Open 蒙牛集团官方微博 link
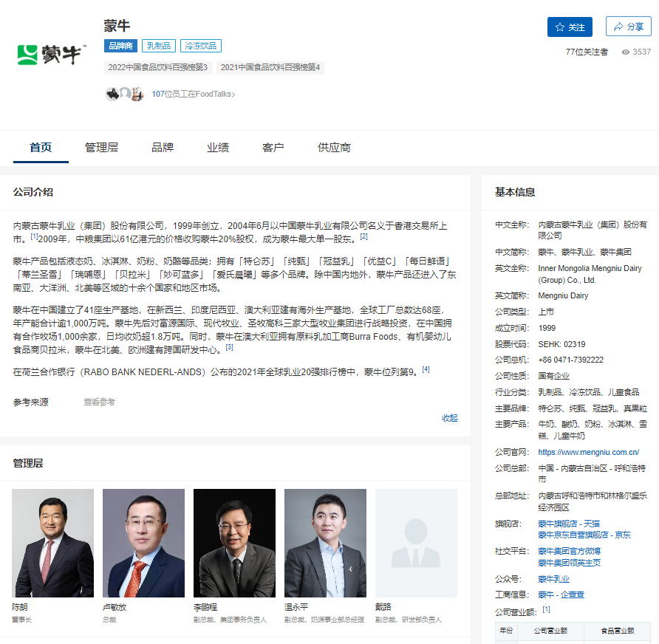This screenshot has width=659, height=644. tap(569, 551)
